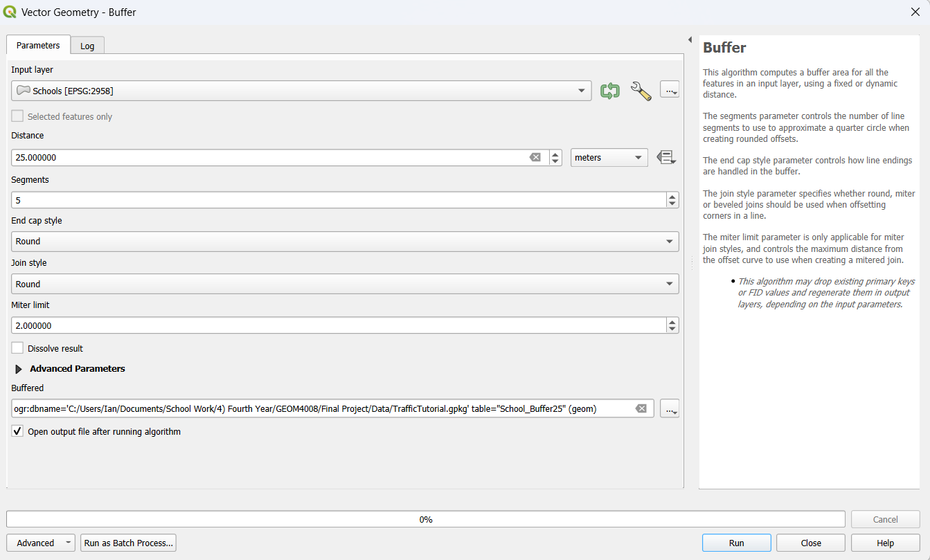This screenshot has width=930, height=560.
Task: Click Run as Batch Process button
Action: click(128, 543)
